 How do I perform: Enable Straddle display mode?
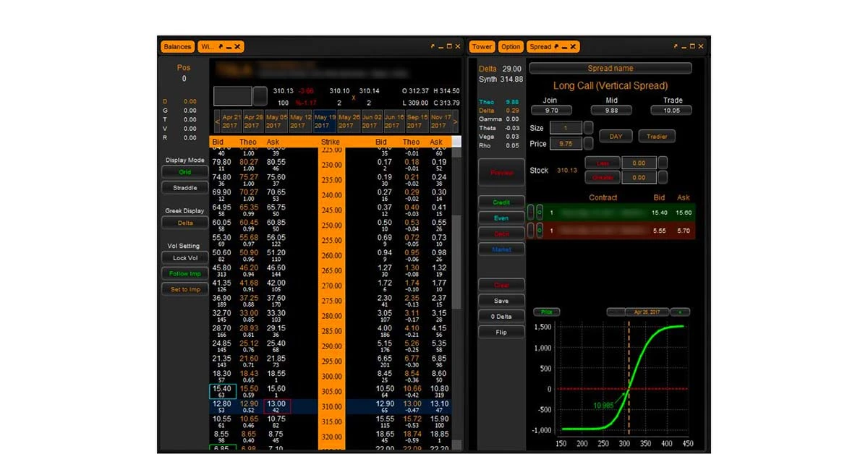[185, 187]
